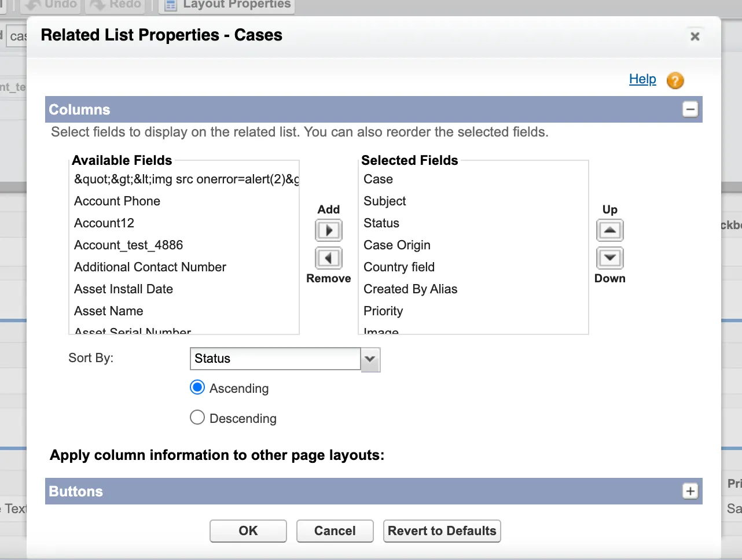
Task: Collapse the Columns section
Action: [690, 109]
